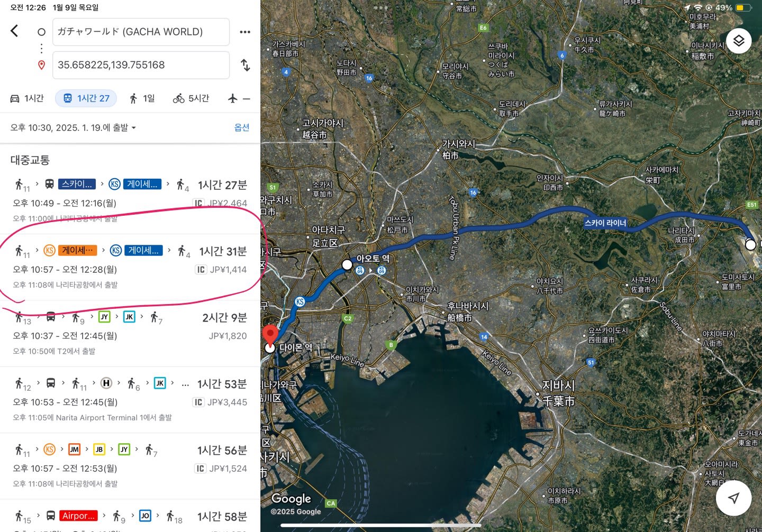The width and height of the screenshot is (762, 532).
Task: Click the 스카이 라이너 route label on map
Action: pyautogui.click(x=605, y=223)
